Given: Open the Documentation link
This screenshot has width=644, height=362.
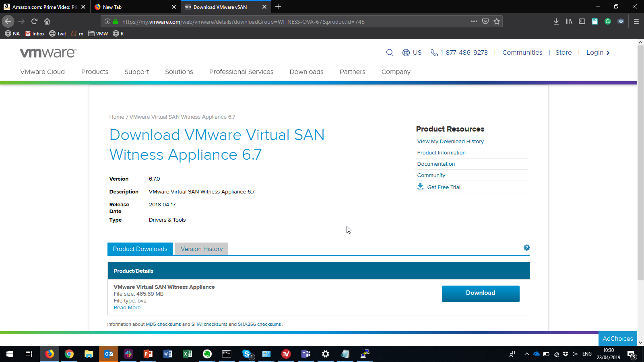Looking at the screenshot, I should [436, 164].
